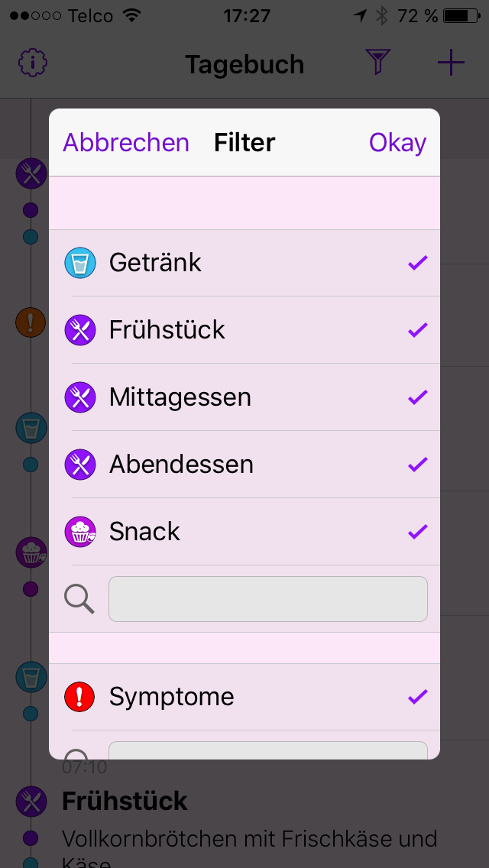Tap the Frühstück cutlery icon
489x868 pixels.
click(80, 330)
